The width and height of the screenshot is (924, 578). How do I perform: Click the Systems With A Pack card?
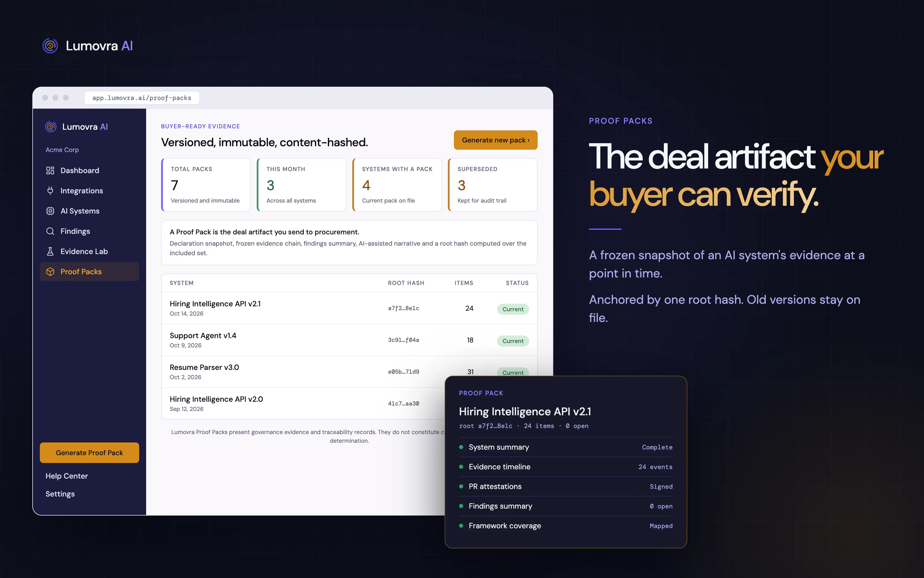coord(397,185)
